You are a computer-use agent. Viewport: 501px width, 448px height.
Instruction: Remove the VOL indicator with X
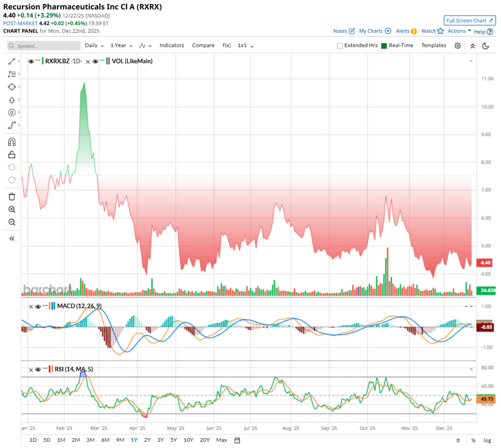[x=88, y=62]
